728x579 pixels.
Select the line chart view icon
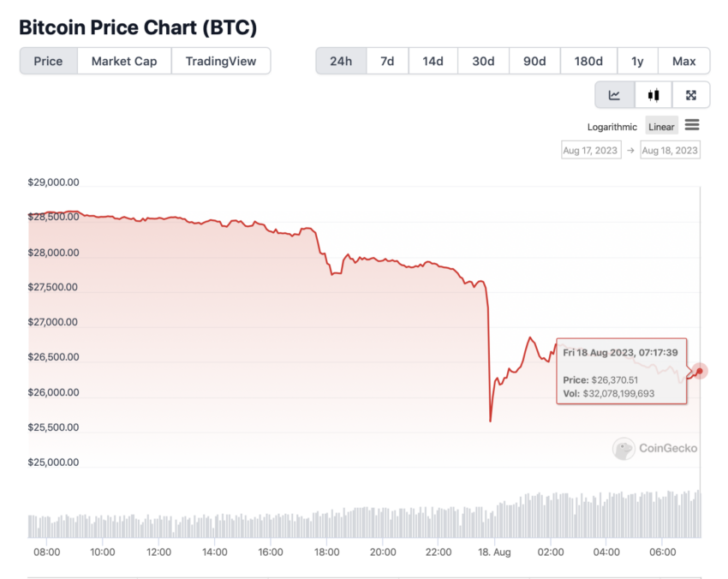[614, 95]
